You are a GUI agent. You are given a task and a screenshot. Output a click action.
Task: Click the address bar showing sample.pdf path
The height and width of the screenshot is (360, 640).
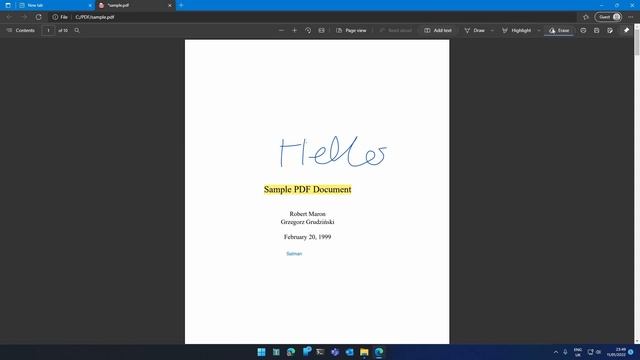coord(95,17)
